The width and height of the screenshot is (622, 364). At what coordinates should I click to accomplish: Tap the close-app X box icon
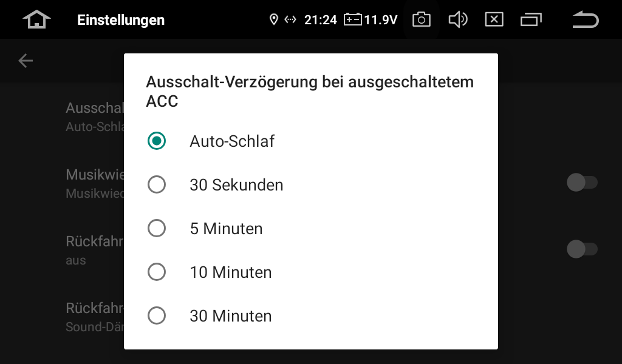point(494,19)
